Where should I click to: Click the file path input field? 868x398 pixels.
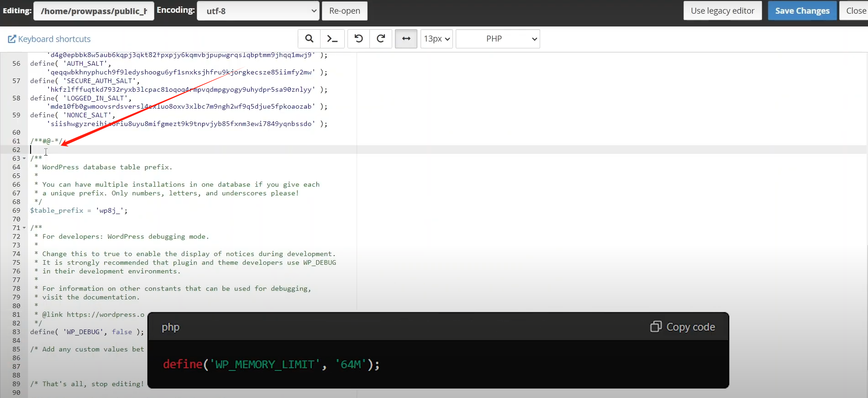tap(94, 11)
